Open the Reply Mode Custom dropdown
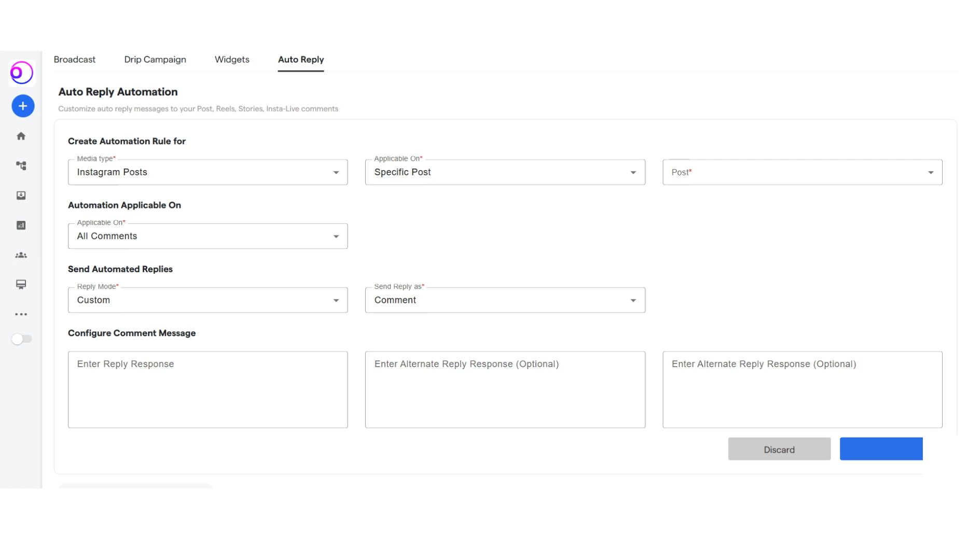The width and height of the screenshot is (968, 560). click(x=208, y=300)
